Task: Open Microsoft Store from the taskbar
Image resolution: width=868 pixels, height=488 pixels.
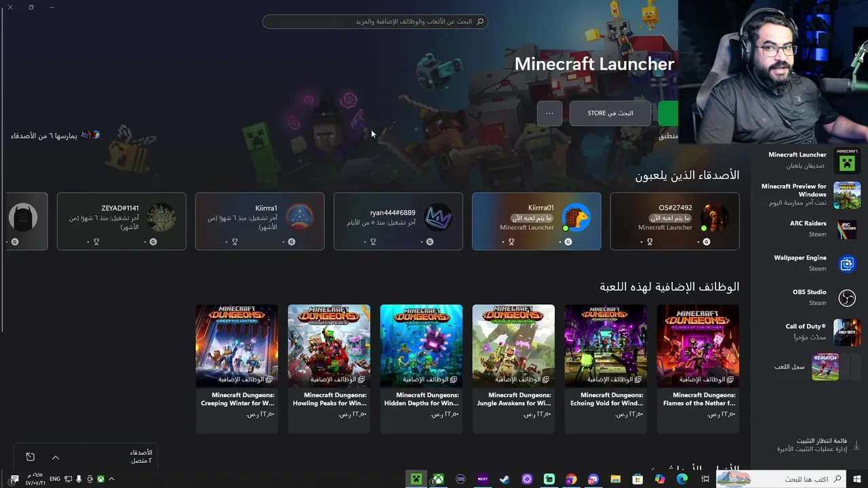Action: click(637, 479)
